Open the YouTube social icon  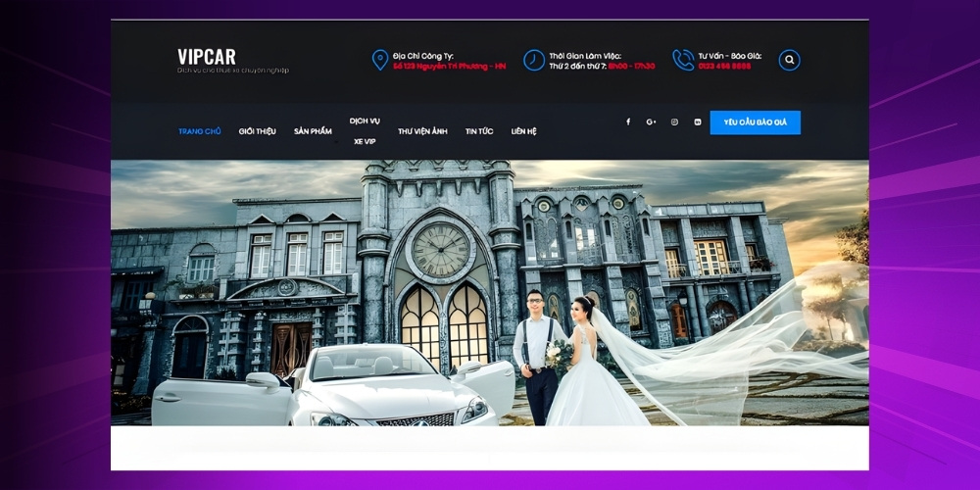tap(698, 122)
